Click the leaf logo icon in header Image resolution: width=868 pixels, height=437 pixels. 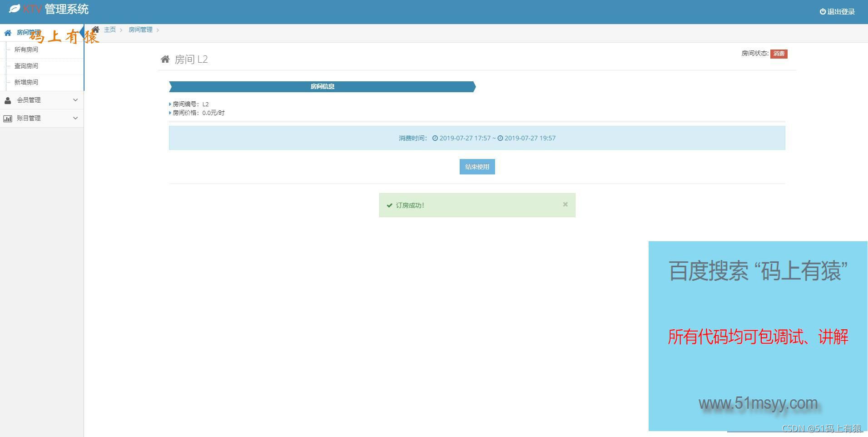pos(15,9)
